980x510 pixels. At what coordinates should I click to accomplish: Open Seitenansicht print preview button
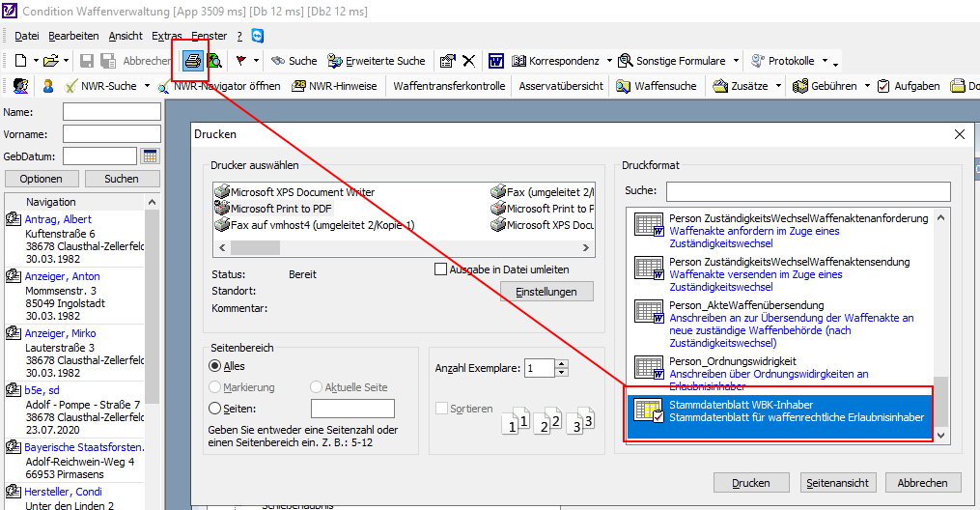[837, 482]
